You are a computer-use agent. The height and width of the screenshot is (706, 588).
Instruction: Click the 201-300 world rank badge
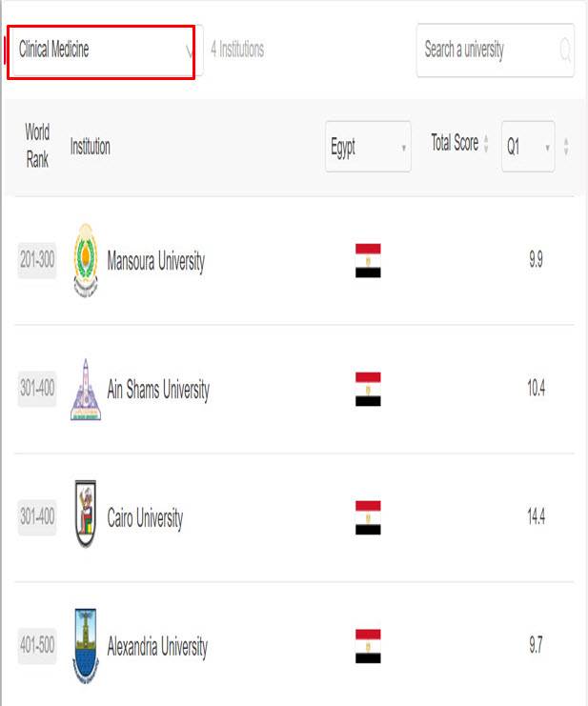point(37,261)
